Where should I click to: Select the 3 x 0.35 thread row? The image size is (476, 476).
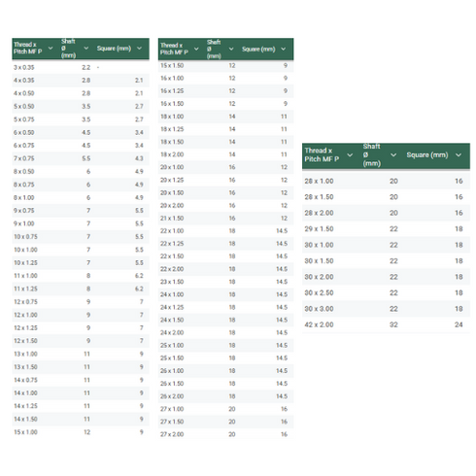tap(81, 67)
